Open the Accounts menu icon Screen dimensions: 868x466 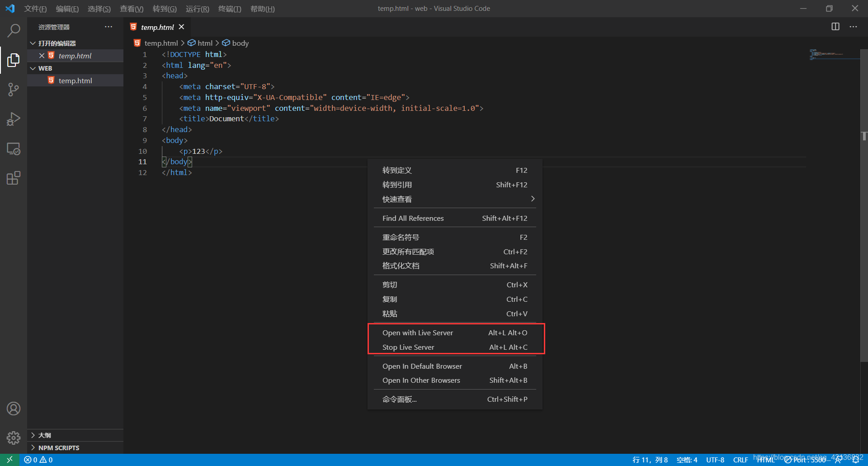[x=14, y=409]
